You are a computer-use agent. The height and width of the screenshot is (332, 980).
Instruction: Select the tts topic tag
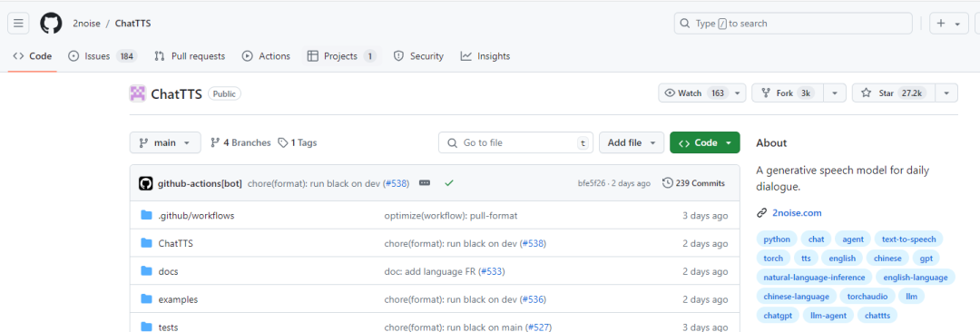(x=807, y=259)
